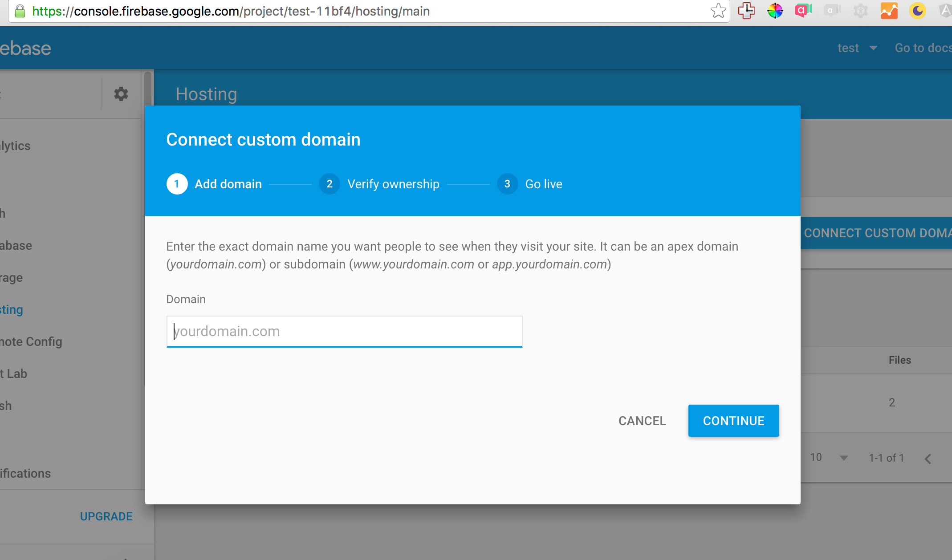The width and height of the screenshot is (952, 560).
Task: Open Test Lab in sidebar
Action: tap(14, 373)
